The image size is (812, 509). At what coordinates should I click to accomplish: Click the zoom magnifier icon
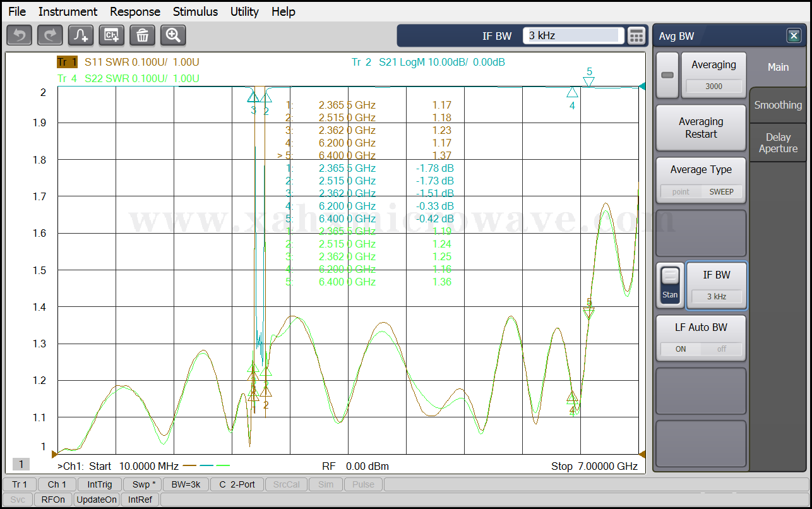pos(173,35)
